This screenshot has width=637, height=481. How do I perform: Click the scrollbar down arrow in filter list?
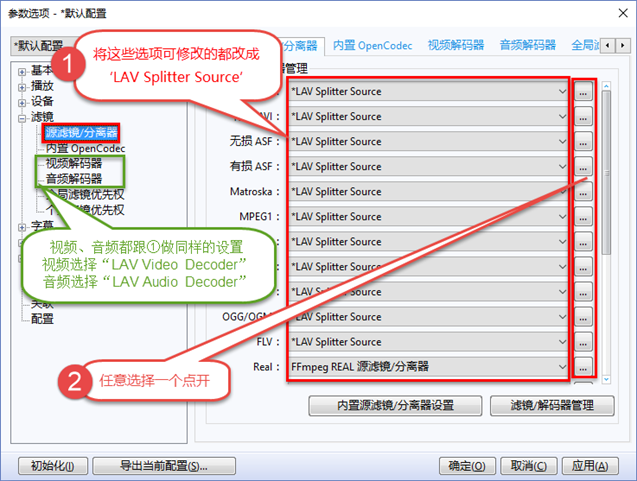pos(606,379)
